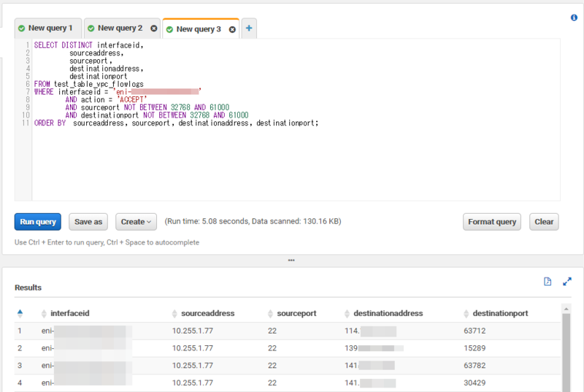584x392 pixels.
Task: Select destinationport value 30429
Action: [x=474, y=383]
